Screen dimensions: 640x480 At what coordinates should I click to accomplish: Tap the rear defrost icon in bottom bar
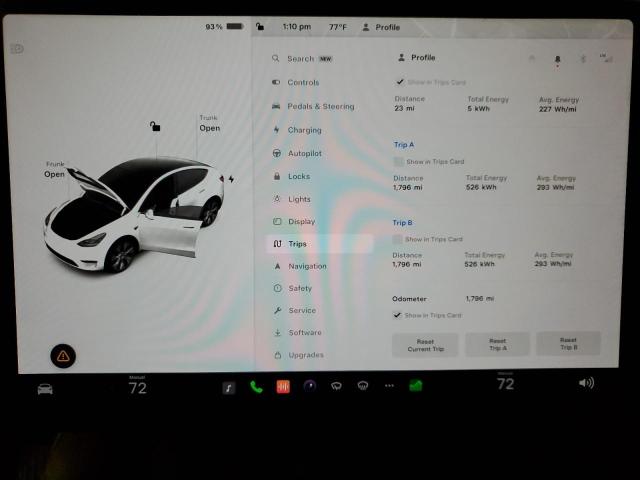(x=363, y=385)
